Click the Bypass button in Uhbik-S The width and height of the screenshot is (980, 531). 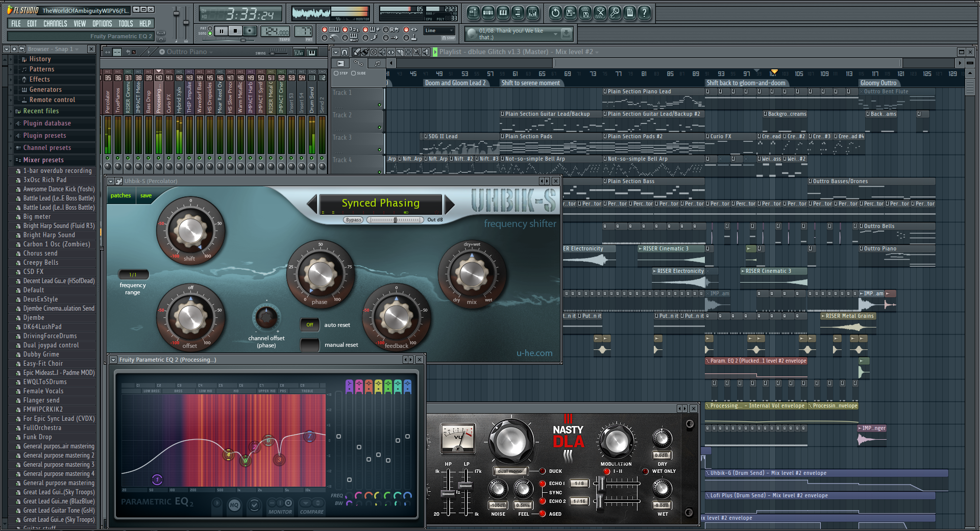[x=353, y=220]
